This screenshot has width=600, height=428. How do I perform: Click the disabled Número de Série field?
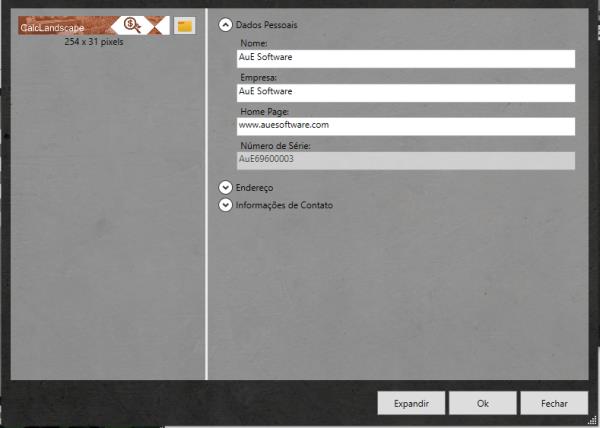(405, 160)
